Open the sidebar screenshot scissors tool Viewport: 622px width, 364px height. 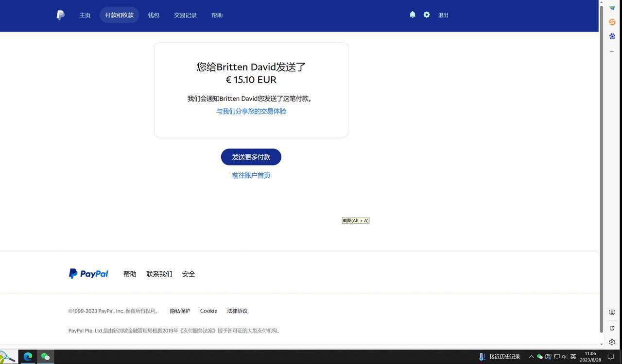click(612, 313)
